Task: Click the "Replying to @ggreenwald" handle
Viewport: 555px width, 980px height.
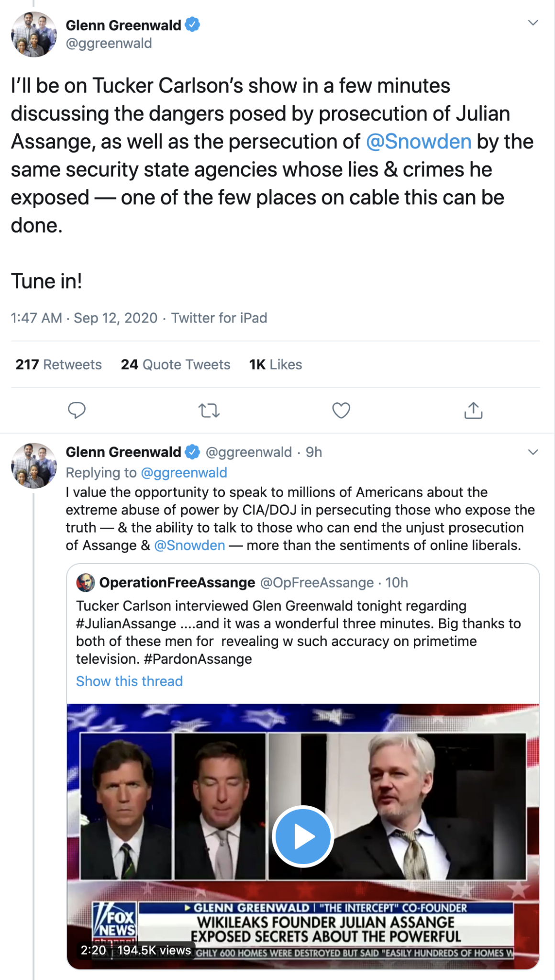Action: pos(184,472)
